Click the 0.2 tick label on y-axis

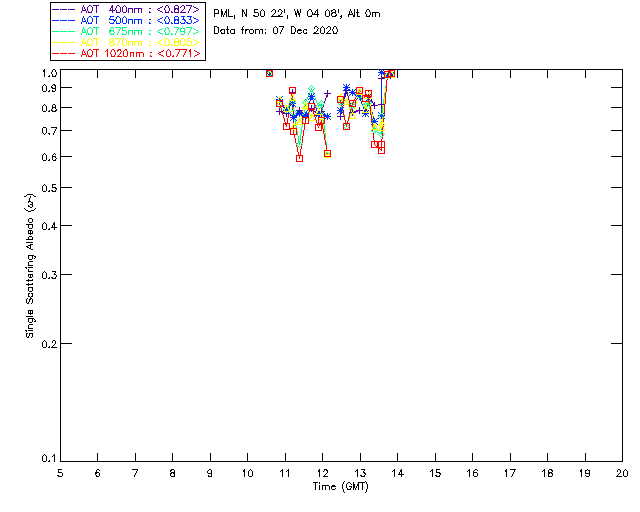[x=49, y=344]
